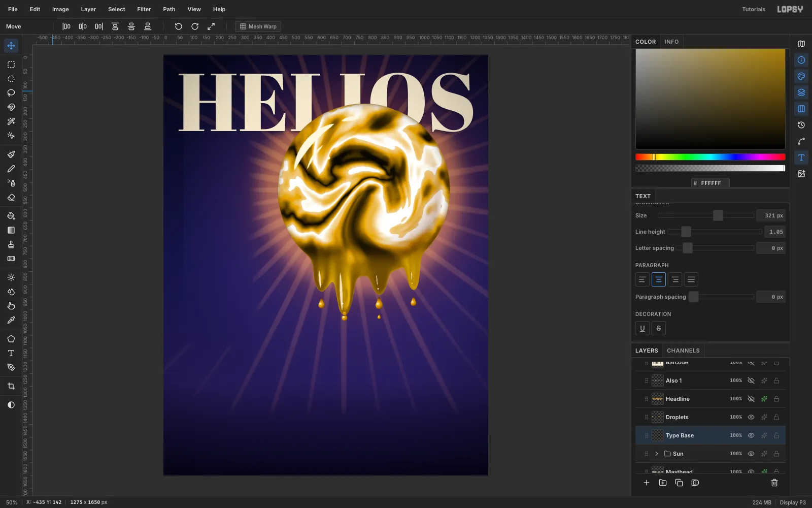Select the Gradient tool
This screenshot has height=508, width=812.
[x=11, y=230]
